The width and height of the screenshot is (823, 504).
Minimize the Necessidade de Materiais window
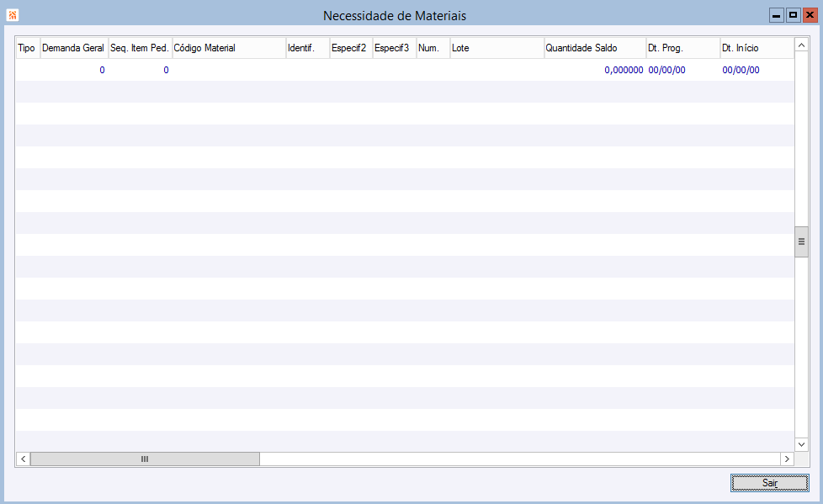tap(776, 15)
